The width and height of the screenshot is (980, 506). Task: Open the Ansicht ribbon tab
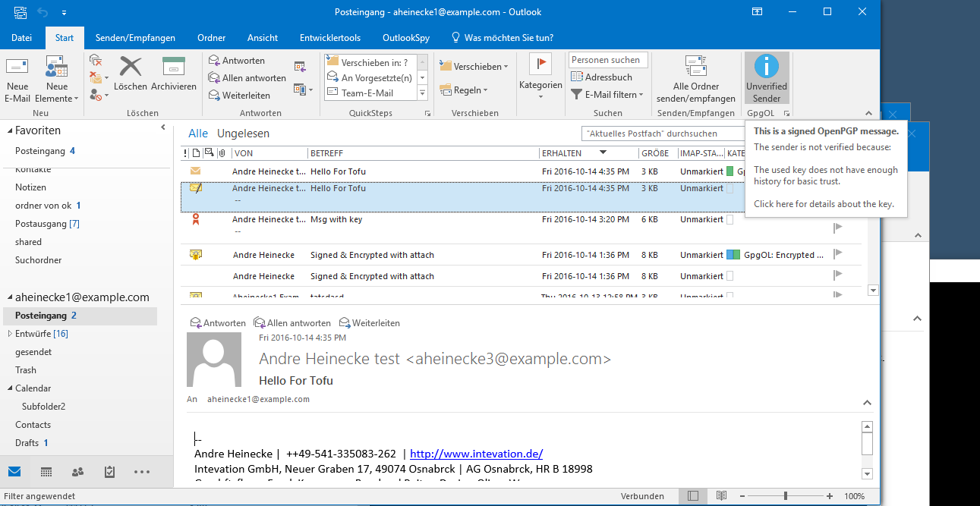(263, 37)
